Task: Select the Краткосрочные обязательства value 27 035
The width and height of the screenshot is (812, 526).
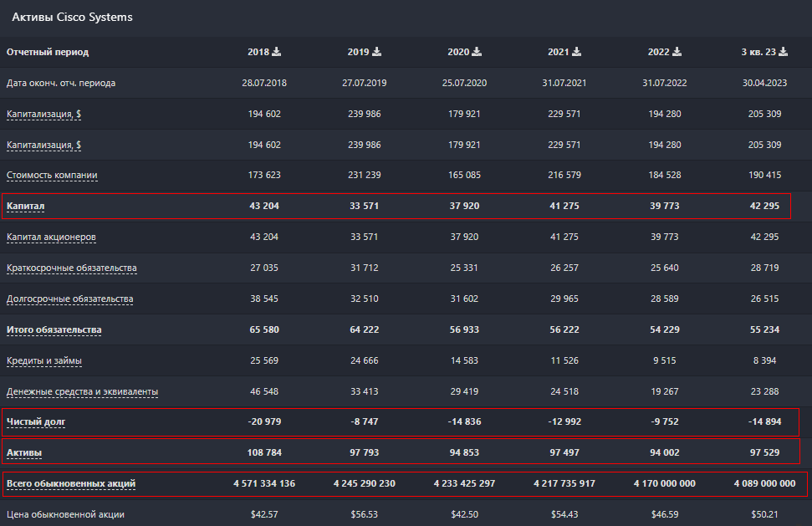Action: pyautogui.click(x=264, y=268)
